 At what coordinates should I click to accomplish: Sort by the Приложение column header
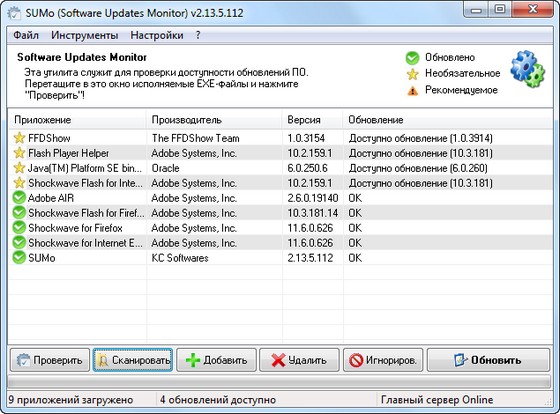tap(77, 120)
